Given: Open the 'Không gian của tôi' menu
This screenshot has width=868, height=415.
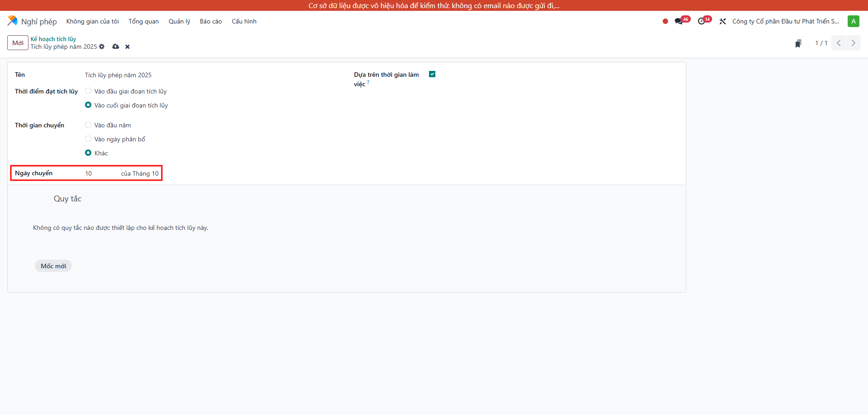Looking at the screenshot, I should point(93,21).
